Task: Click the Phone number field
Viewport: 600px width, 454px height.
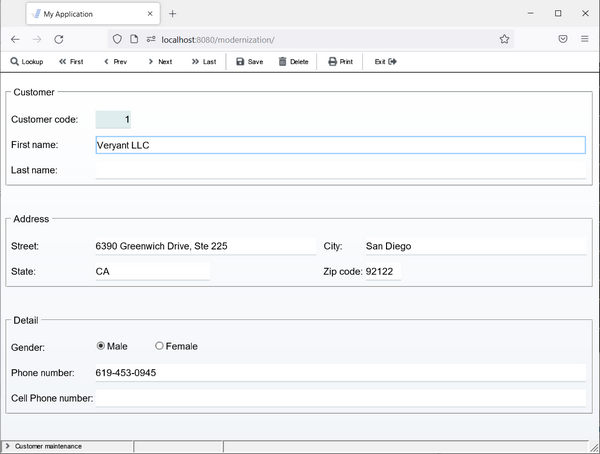Action: (x=339, y=373)
